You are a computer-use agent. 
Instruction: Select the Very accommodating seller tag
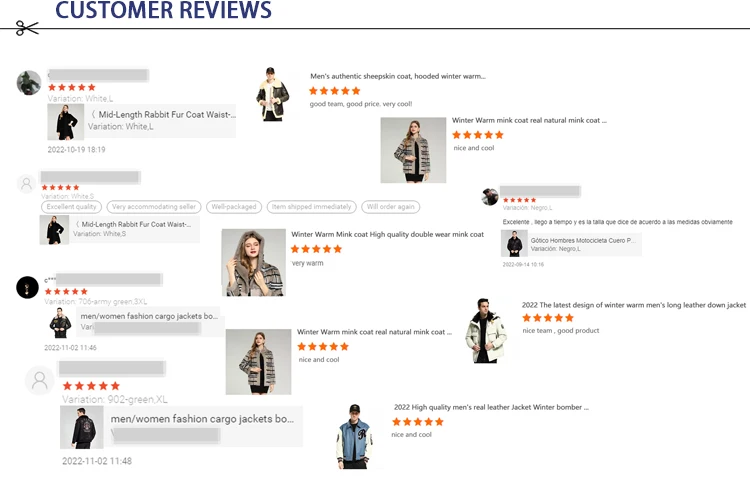click(x=154, y=207)
